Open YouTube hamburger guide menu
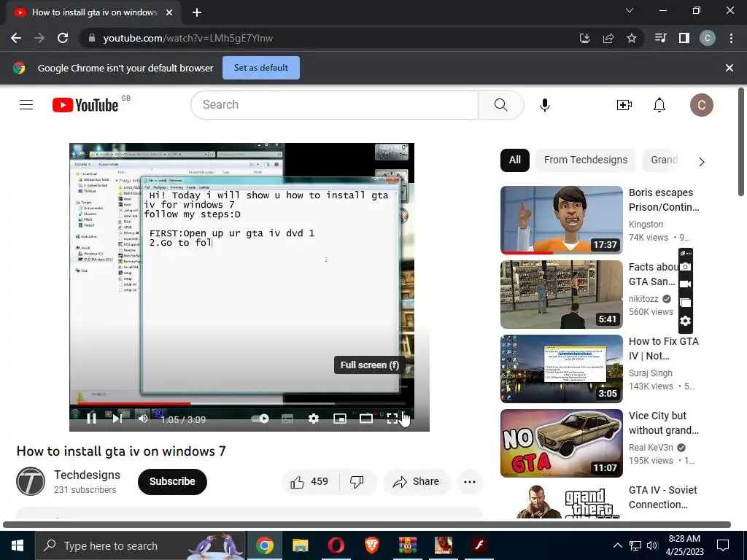The image size is (747, 560). click(26, 105)
